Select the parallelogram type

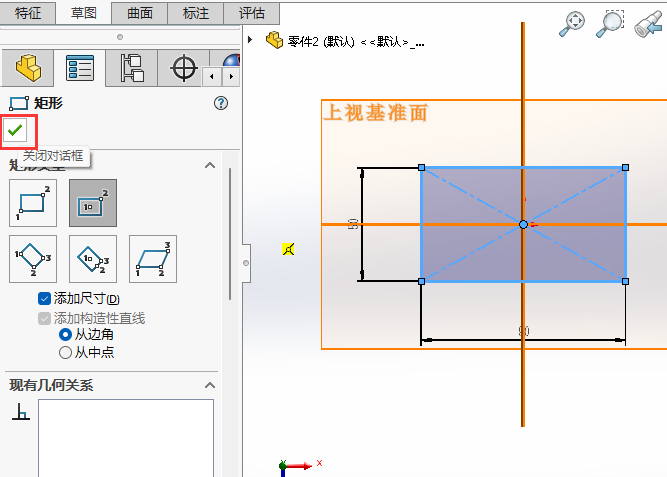(153, 259)
